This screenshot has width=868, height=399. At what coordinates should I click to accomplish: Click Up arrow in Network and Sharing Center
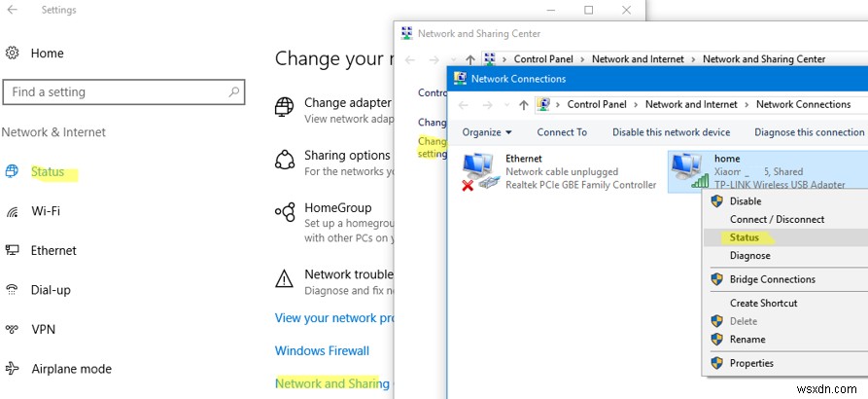[470, 59]
